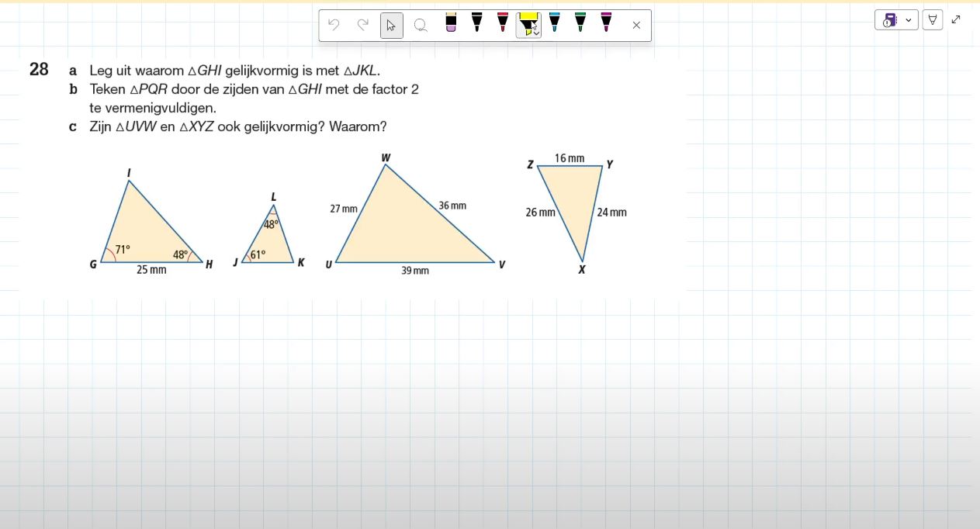Select the blue pen

(x=554, y=23)
